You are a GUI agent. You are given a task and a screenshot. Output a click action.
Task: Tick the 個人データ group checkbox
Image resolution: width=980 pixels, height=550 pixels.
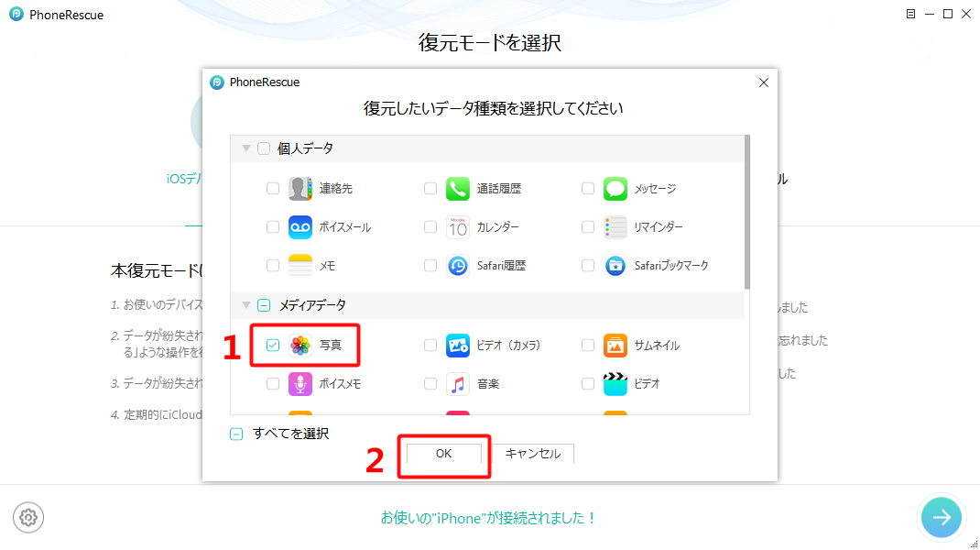(x=264, y=148)
